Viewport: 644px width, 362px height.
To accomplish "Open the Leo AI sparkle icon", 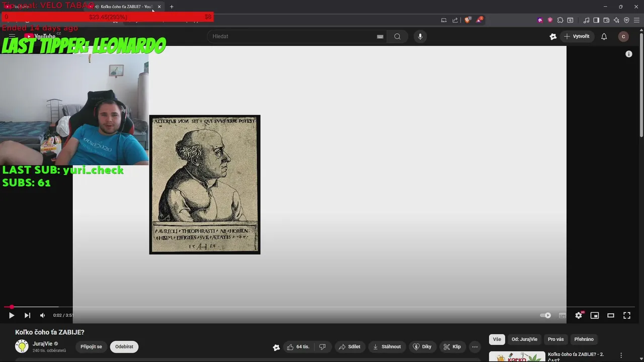I will point(616,20).
